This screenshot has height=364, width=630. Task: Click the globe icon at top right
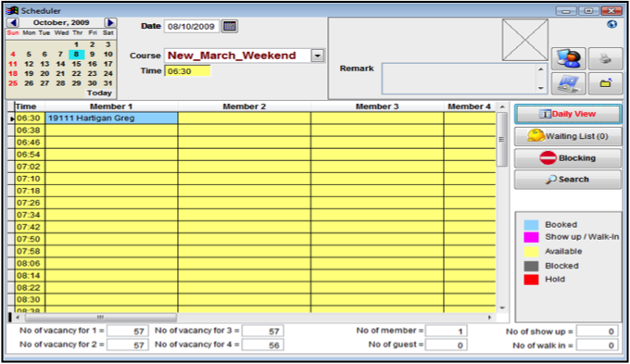[x=611, y=24]
